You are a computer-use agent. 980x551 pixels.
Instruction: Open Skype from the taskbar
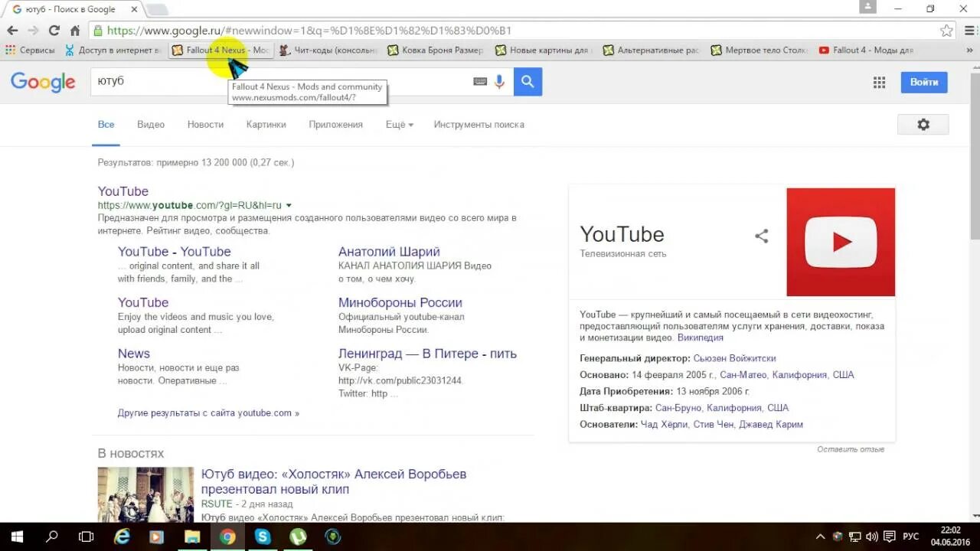[x=263, y=537]
